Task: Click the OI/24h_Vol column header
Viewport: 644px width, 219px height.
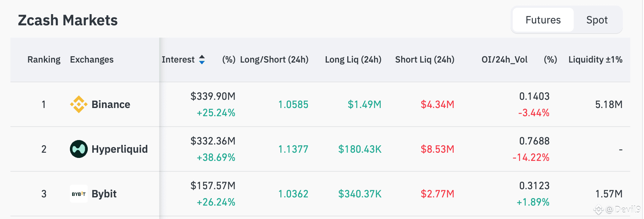Action: point(504,60)
